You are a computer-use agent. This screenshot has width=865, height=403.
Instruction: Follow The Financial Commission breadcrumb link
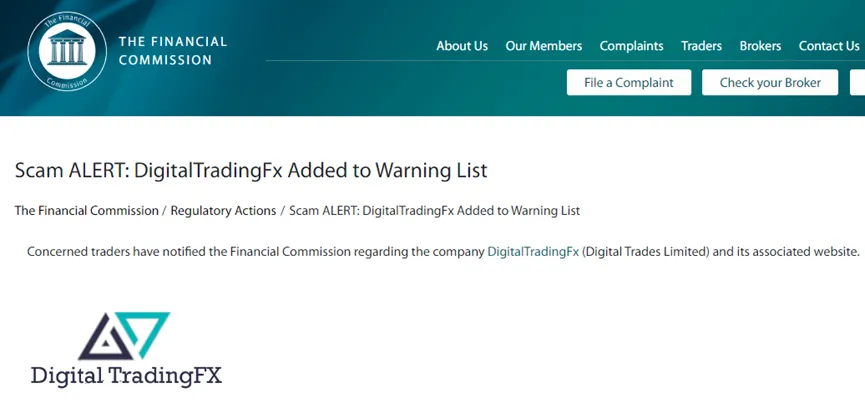(x=87, y=211)
